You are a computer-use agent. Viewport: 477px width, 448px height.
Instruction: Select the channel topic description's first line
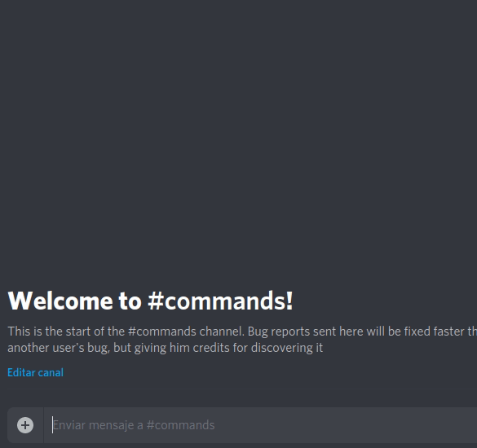[x=242, y=332]
